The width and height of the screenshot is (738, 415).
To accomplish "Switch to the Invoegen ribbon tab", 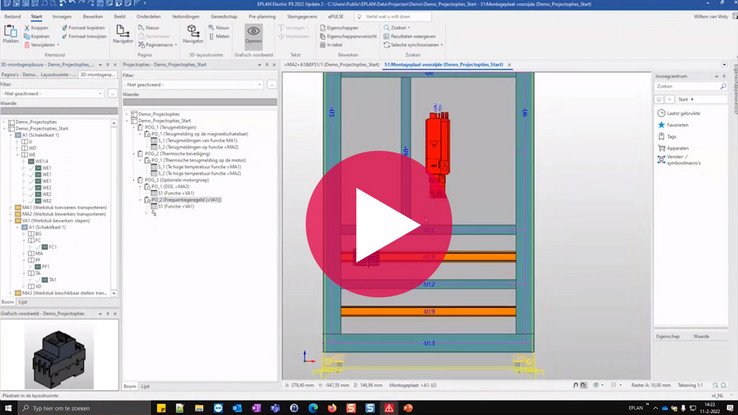I will click(x=62, y=16).
